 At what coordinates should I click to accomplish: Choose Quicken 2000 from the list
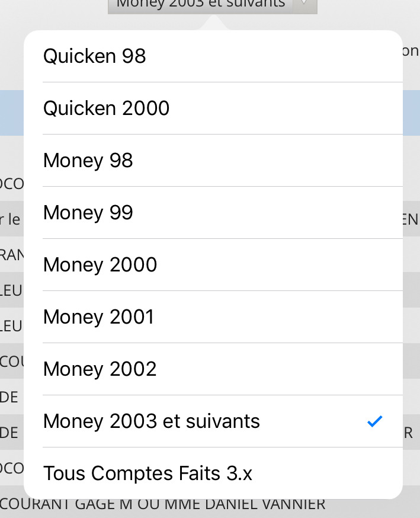click(x=107, y=108)
